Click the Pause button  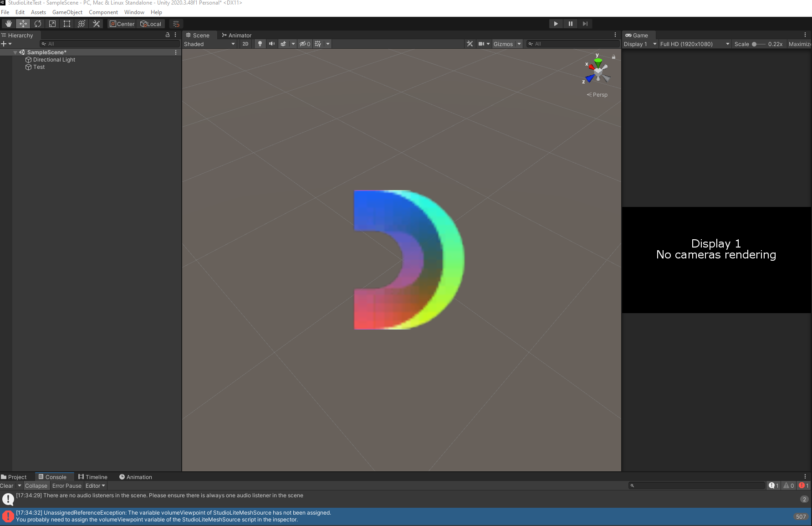[570, 24]
